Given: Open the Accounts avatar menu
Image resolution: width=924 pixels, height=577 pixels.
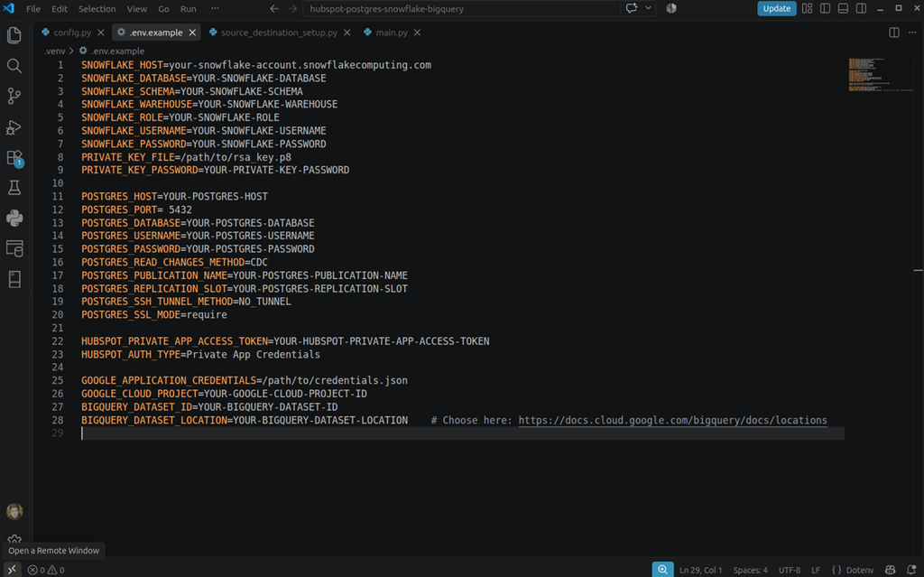Looking at the screenshot, I should (14, 511).
